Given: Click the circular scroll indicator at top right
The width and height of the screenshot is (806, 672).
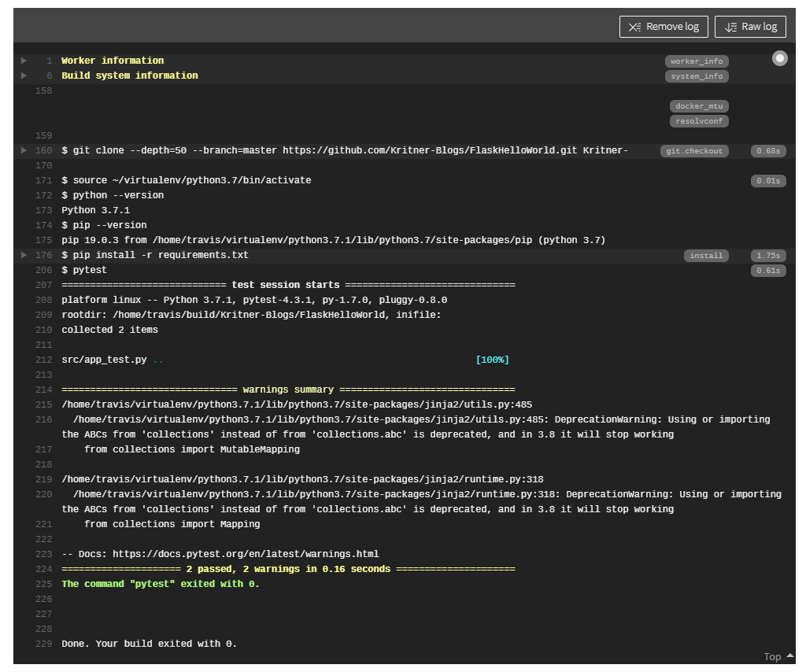Looking at the screenshot, I should pos(779,57).
